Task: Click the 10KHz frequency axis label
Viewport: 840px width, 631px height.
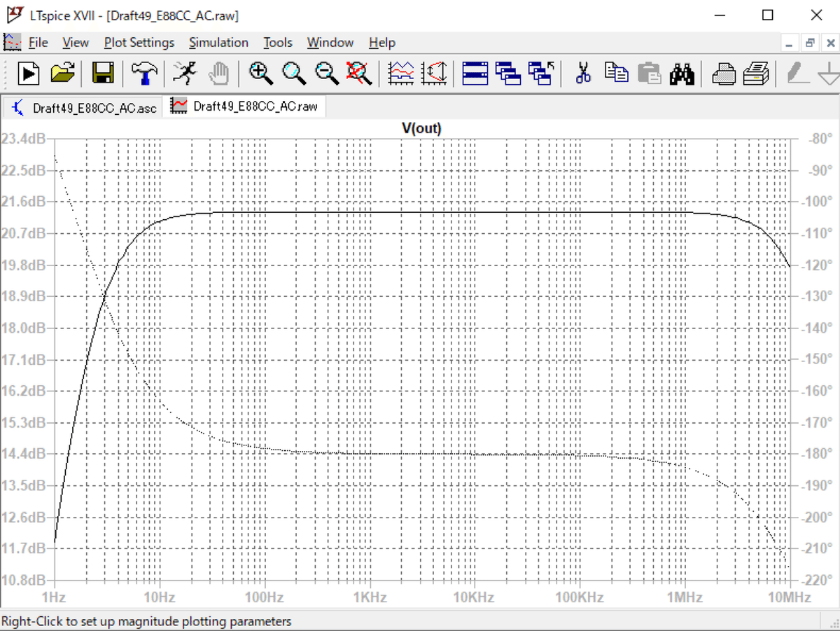Action: 475,597
